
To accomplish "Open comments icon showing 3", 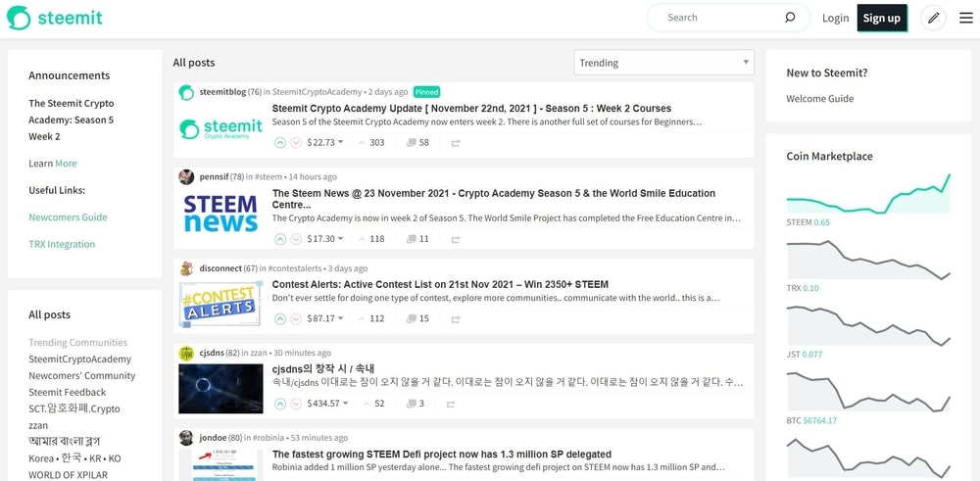I will [x=412, y=404].
